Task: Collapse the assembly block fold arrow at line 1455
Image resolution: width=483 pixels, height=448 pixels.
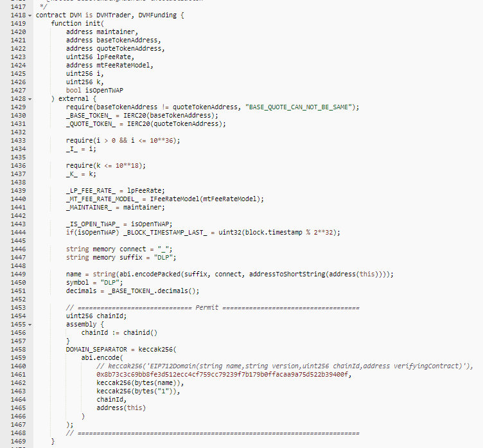Action: coord(30,325)
